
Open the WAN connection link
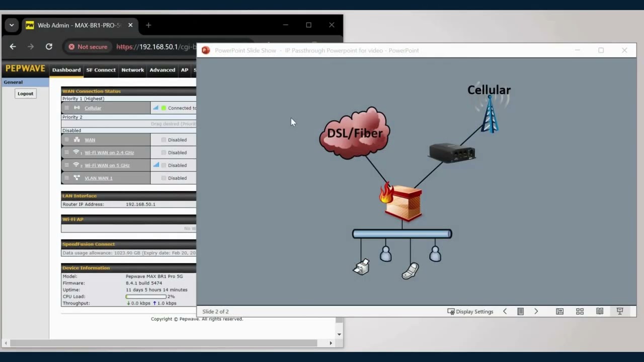pyautogui.click(x=90, y=140)
